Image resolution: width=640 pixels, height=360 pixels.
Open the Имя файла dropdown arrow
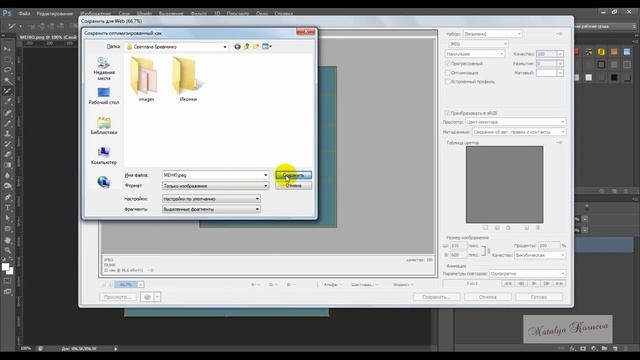coord(265,175)
